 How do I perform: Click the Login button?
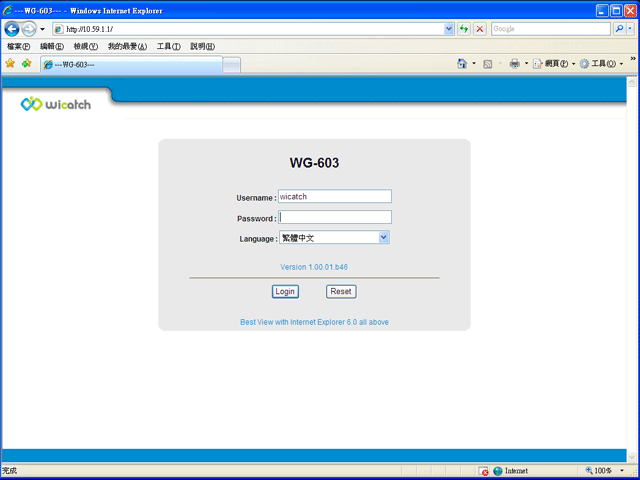[x=285, y=291]
